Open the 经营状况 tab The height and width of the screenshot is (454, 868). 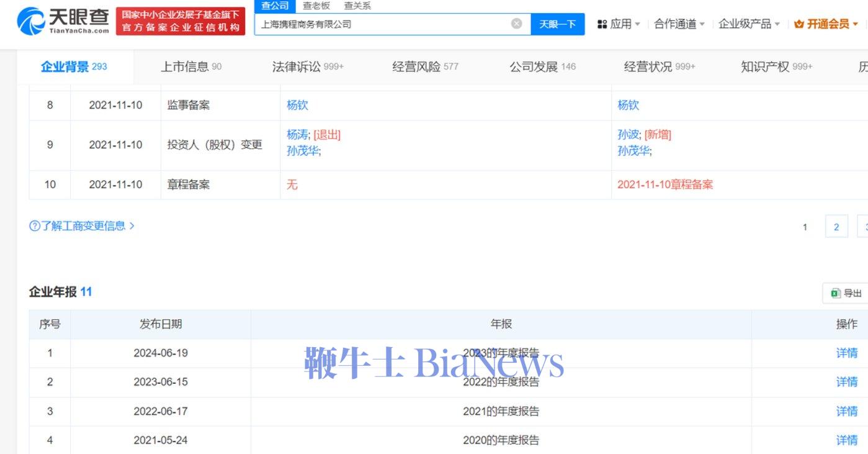click(660, 66)
